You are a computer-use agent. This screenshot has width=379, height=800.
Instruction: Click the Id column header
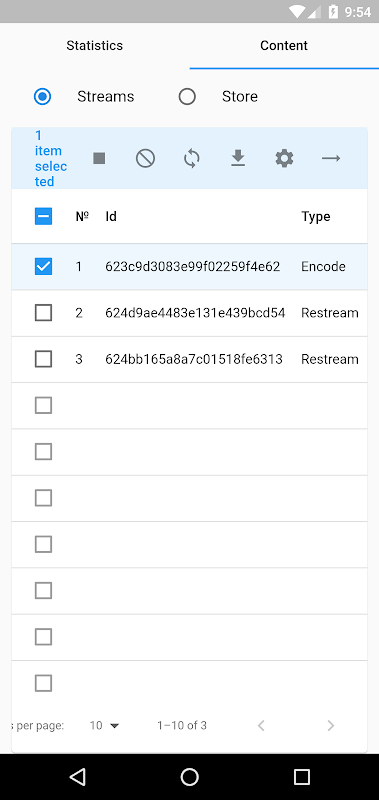click(x=111, y=216)
